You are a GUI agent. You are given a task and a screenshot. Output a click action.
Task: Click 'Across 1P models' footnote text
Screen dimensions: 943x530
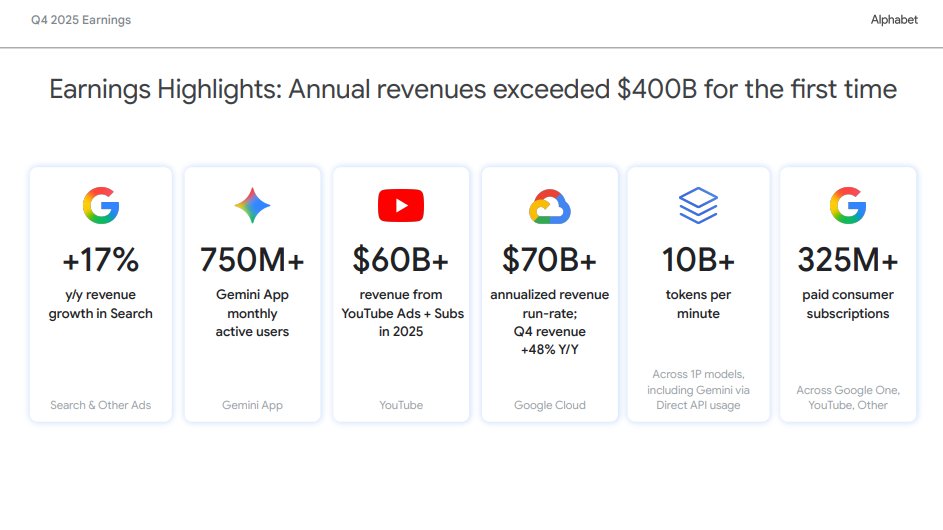click(698, 389)
